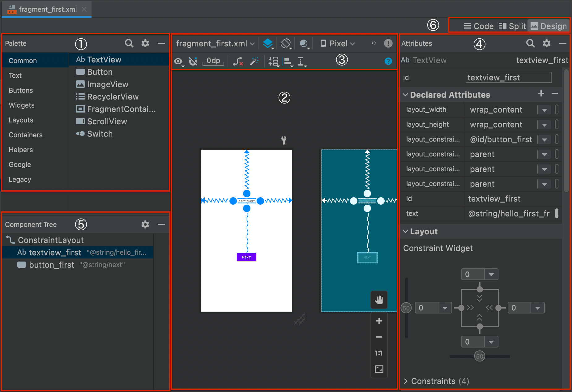Collapse the Layout section
The image size is (572, 392).
[x=405, y=231]
